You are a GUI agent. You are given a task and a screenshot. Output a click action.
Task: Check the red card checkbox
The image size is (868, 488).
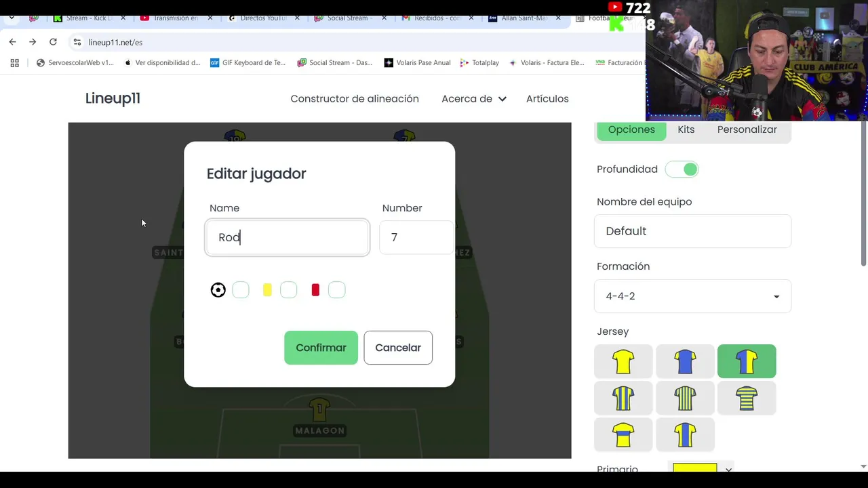point(336,290)
